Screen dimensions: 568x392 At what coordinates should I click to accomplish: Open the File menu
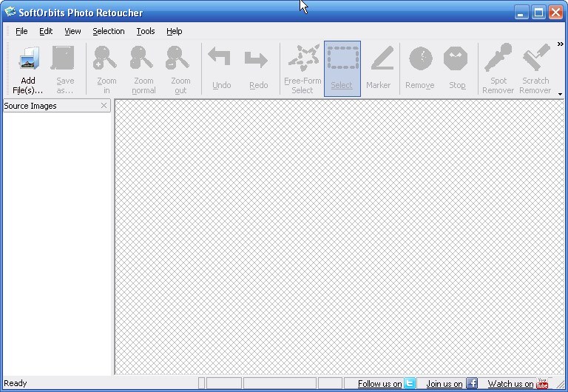pos(21,31)
